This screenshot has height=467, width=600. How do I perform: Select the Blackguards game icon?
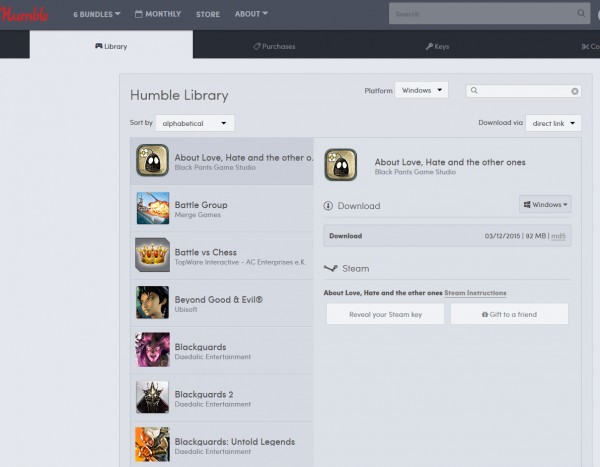(152, 349)
